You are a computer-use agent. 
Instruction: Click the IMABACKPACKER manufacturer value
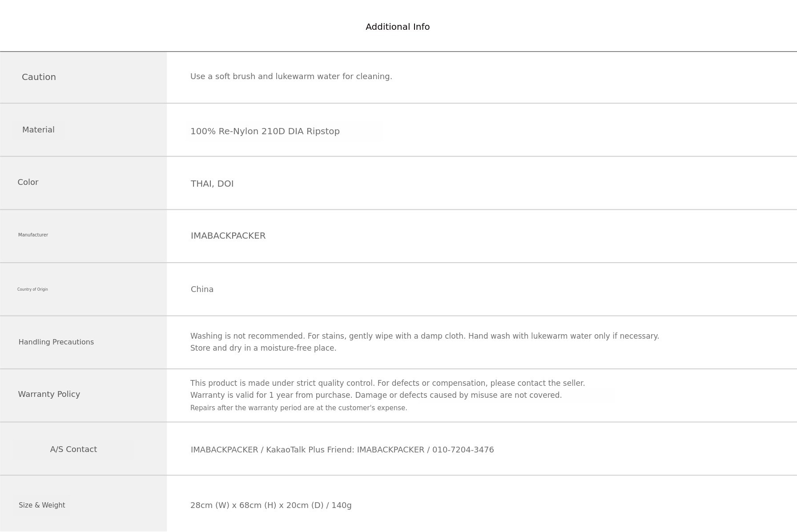[x=228, y=236]
